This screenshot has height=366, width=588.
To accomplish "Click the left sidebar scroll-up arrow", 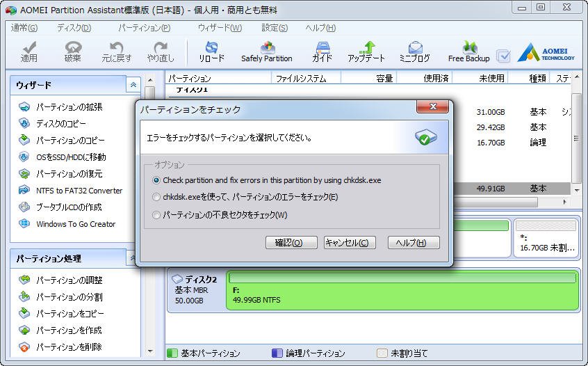I will point(150,80).
